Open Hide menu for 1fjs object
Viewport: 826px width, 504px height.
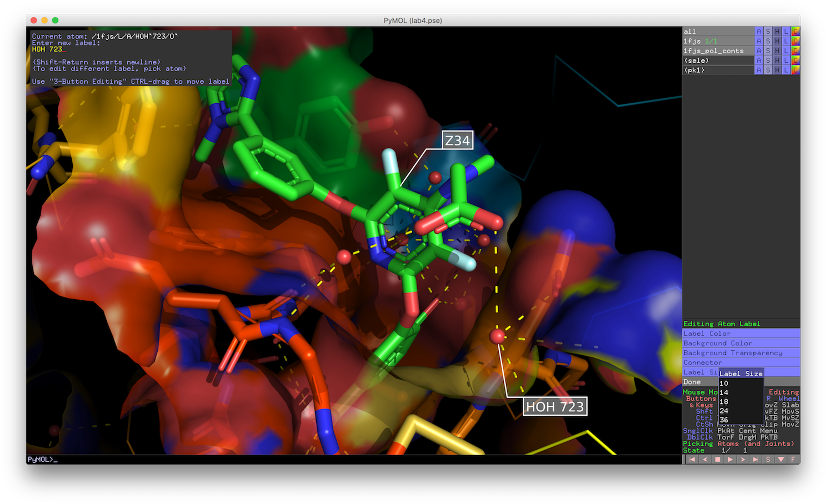[777, 41]
